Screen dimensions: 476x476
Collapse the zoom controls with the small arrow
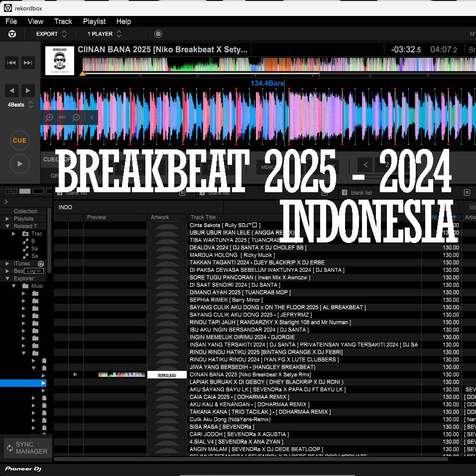92,118
